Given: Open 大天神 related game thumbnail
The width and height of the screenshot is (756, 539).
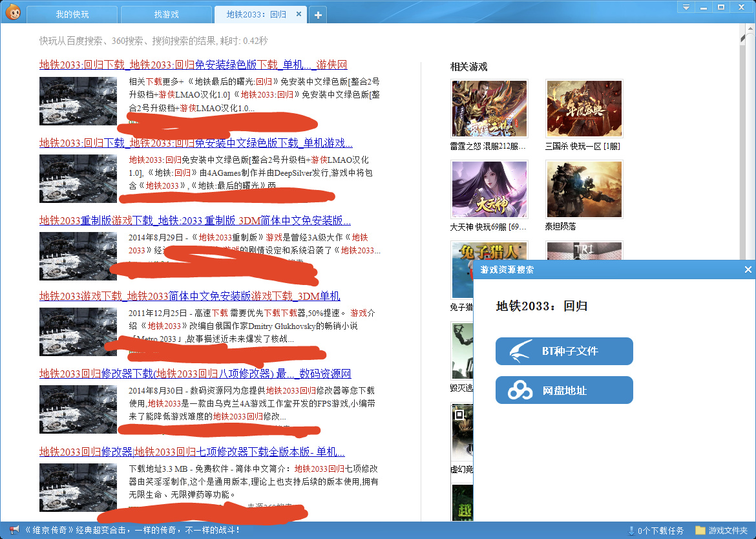Looking at the screenshot, I should (x=489, y=189).
